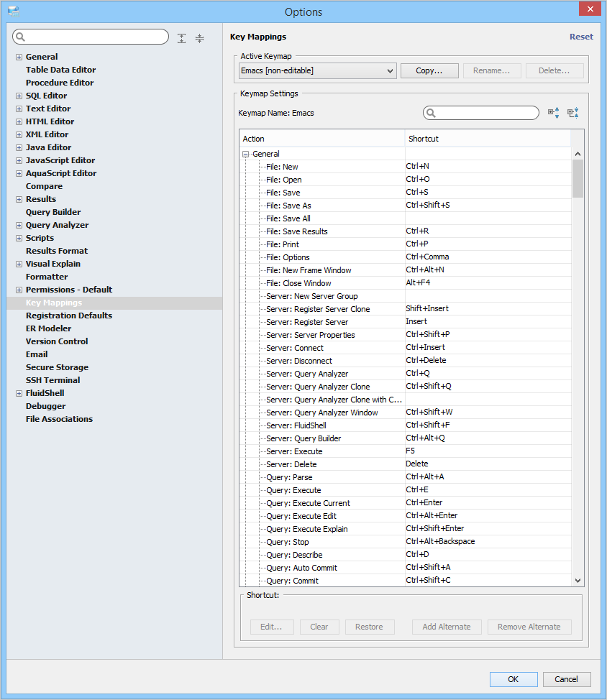The height and width of the screenshot is (700, 607).
Task: Click the keymap list scroll-up arrow
Action: click(578, 154)
